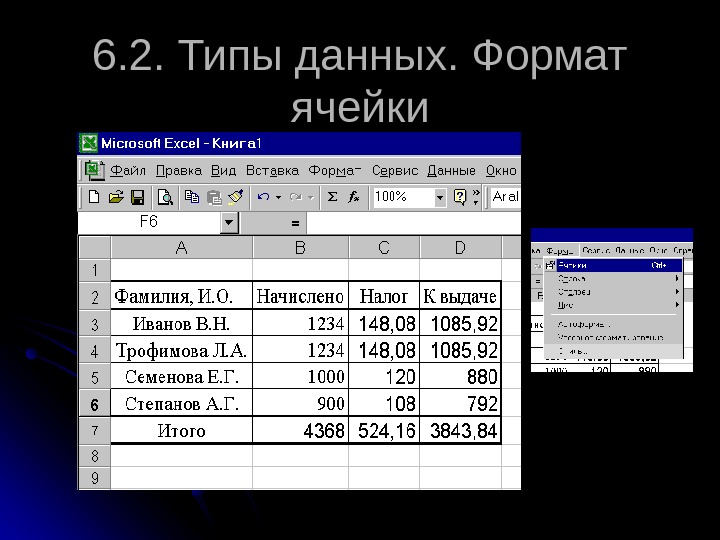Open the Name Box dropdown arrow
Image resolution: width=720 pixels, height=540 pixels.
228,223
